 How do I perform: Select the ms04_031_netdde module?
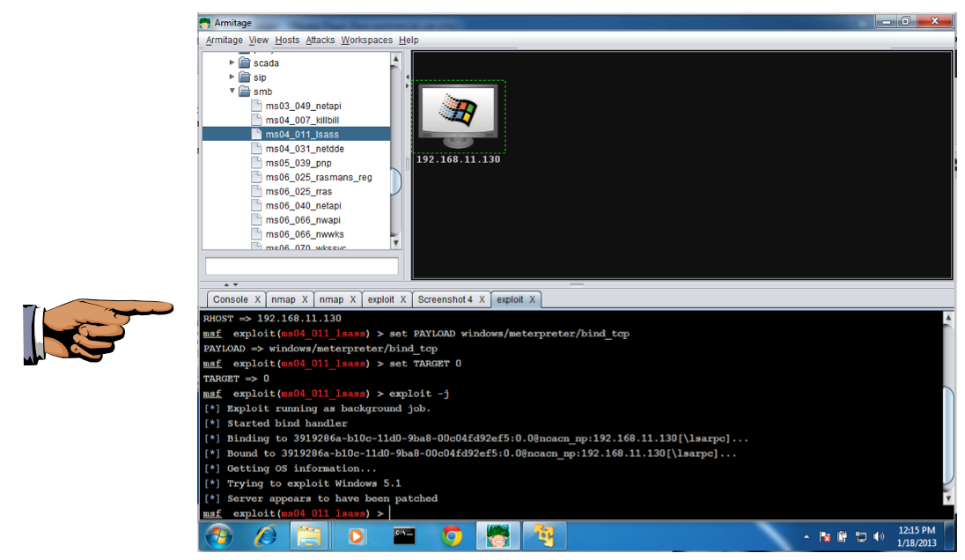click(305, 148)
